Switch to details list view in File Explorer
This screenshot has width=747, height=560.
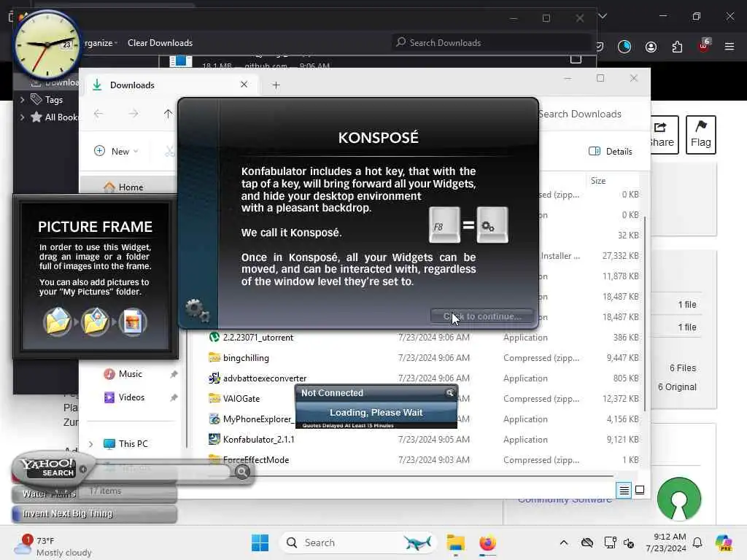[624, 490]
